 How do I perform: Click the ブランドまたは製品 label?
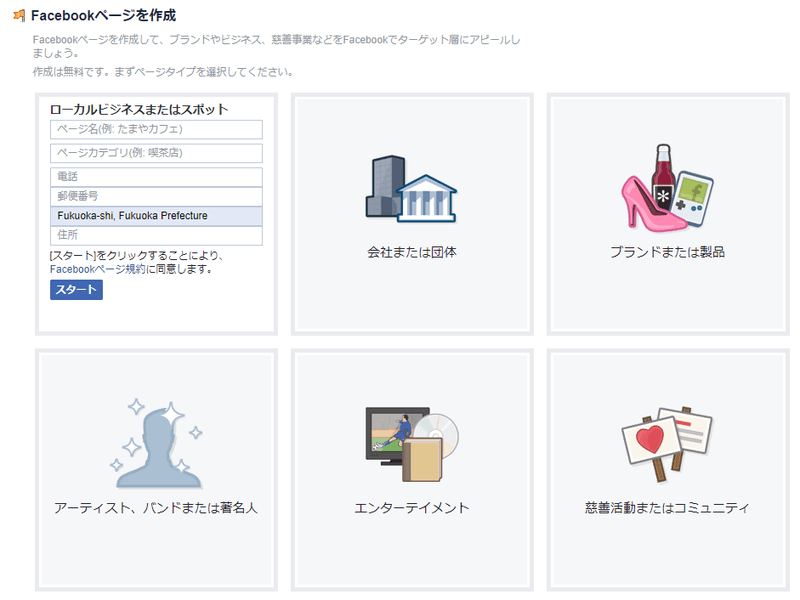pyautogui.click(x=667, y=253)
